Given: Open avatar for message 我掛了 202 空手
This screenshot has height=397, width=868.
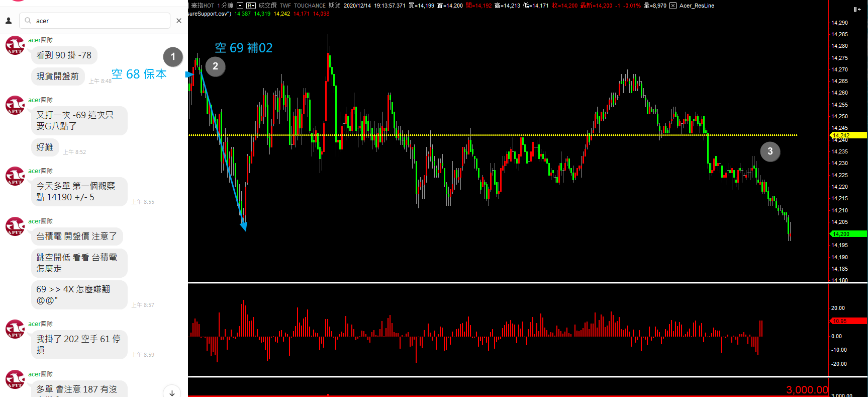Looking at the screenshot, I should pyautogui.click(x=15, y=329).
